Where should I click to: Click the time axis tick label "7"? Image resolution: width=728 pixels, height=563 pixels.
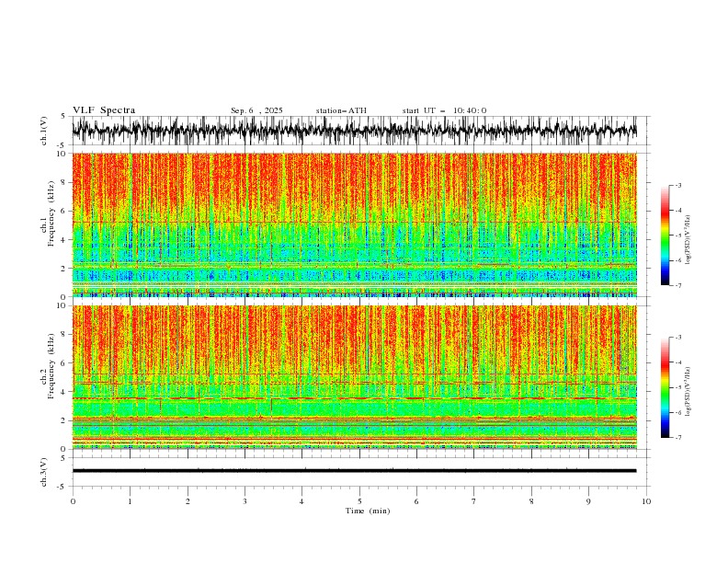[x=474, y=501]
